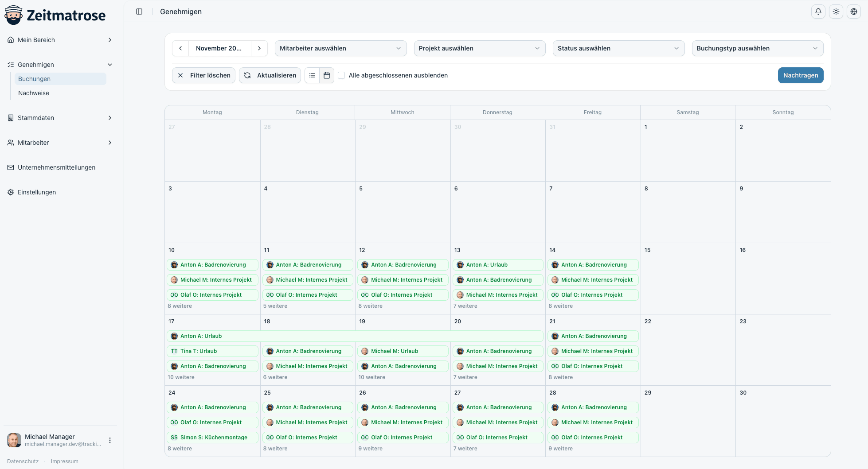The width and height of the screenshot is (868, 469).
Task: Click the Filter löschen button
Action: click(x=203, y=75)
